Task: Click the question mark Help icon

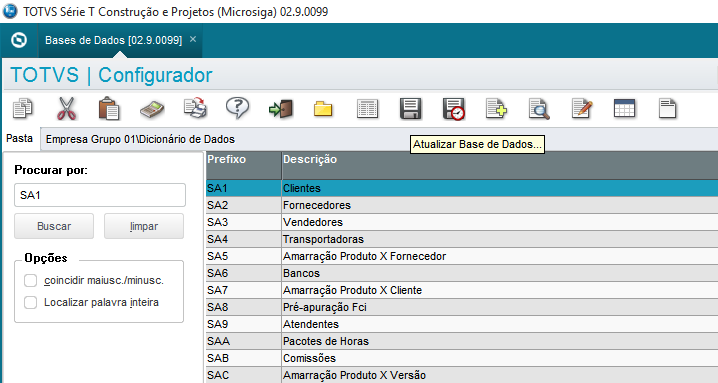Action: (237, 109)
